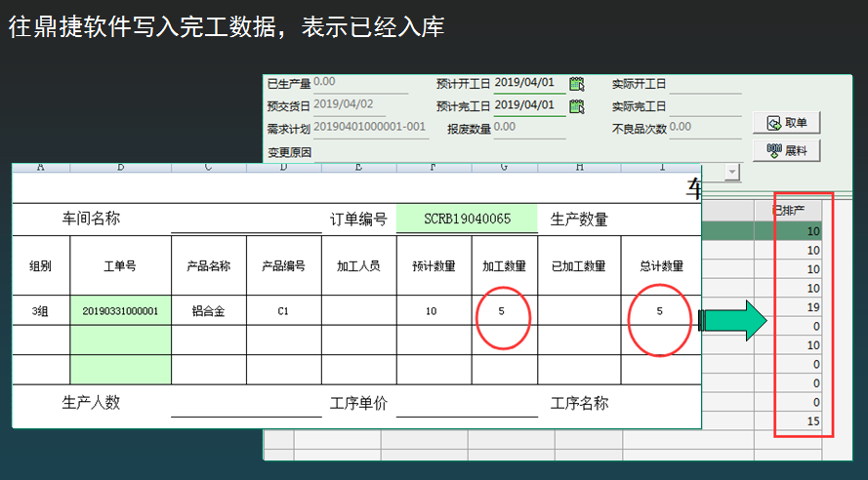Screen dimensions: 868x480
Task: Click the 车间名称 label
Action: [x=91, y=219]
